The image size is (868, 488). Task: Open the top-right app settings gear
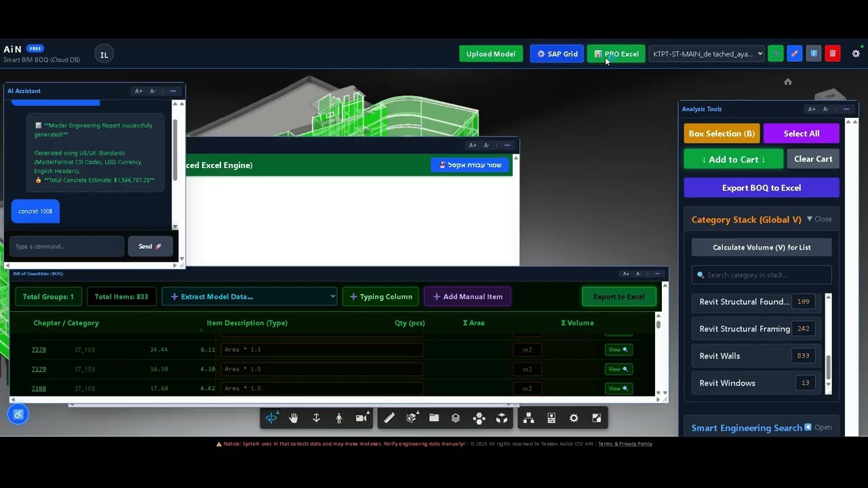coord(856,54)
